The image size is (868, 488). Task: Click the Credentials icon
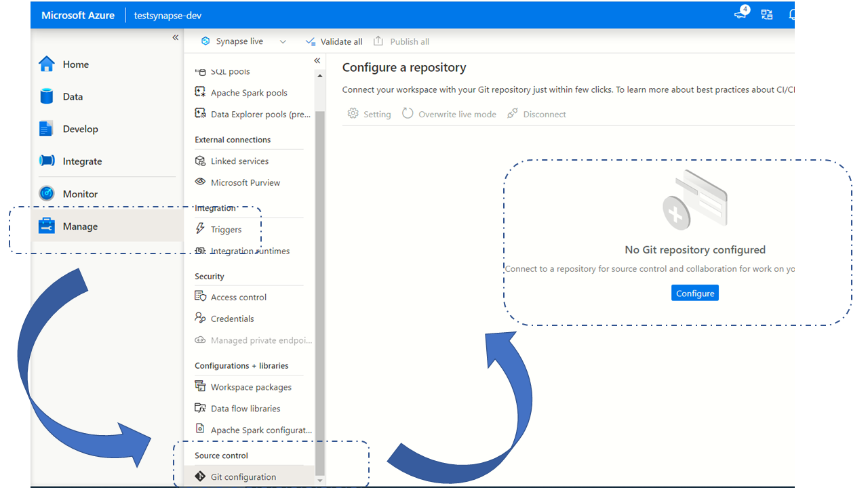click(x=200, y=318)
